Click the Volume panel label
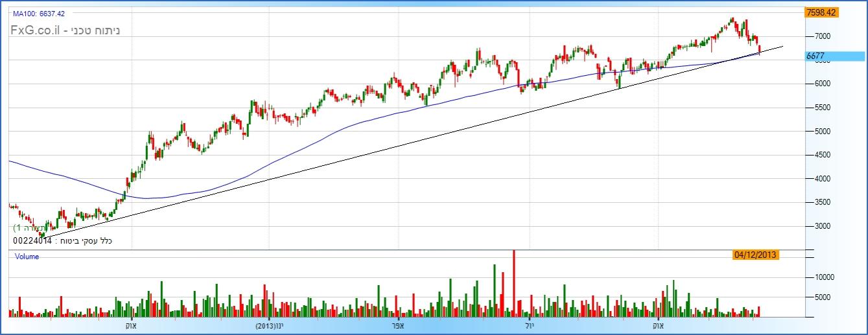868x335 pixels. [x=27, y=257]
